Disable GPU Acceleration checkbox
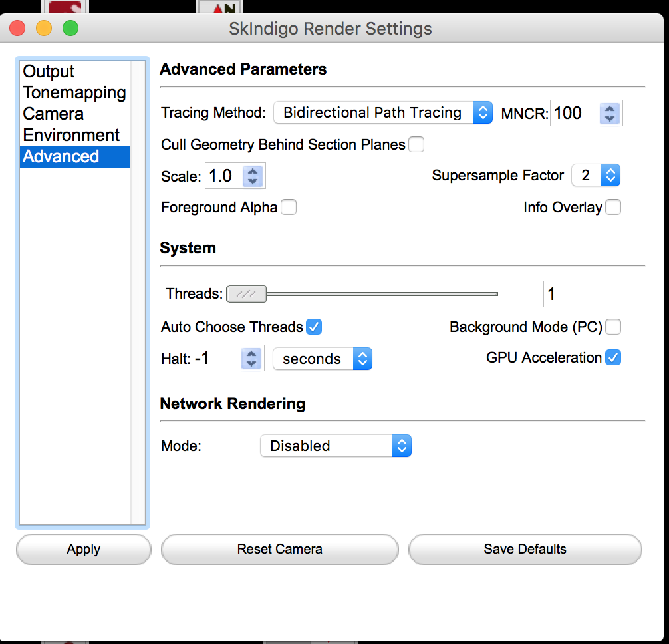Image resolution: width=669 pixels, height=644 pixels. 613,358
